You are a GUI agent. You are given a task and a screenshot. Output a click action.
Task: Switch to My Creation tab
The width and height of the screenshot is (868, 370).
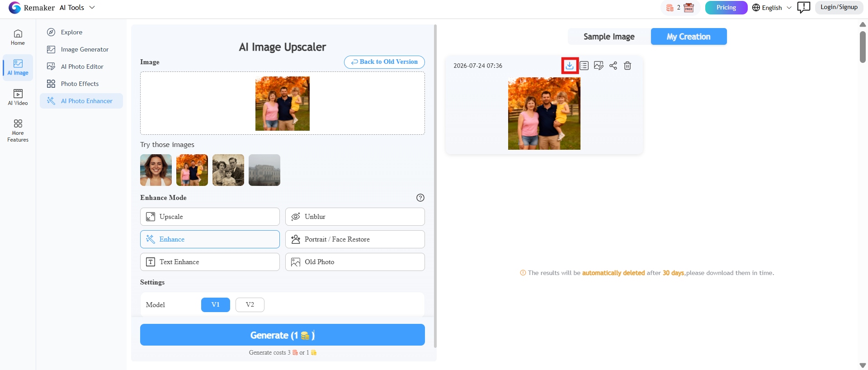(689, 37)
